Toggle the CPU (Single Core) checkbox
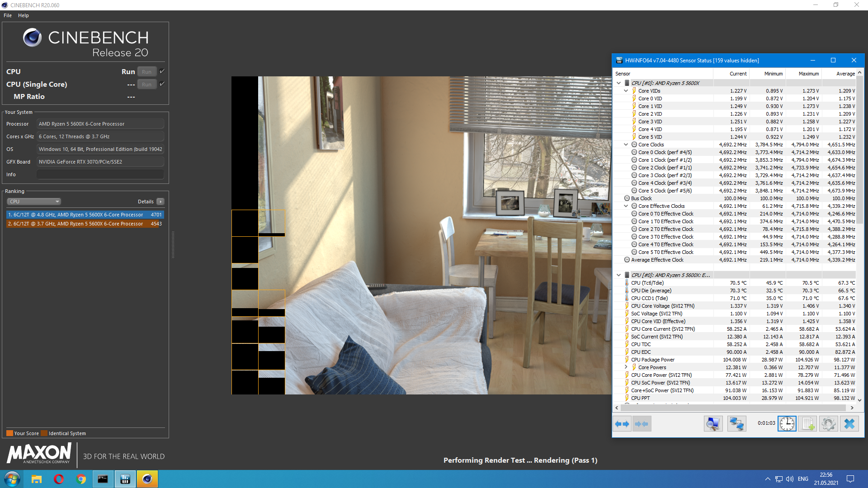This screenshot has width=868, height=488. coord(162,84)
